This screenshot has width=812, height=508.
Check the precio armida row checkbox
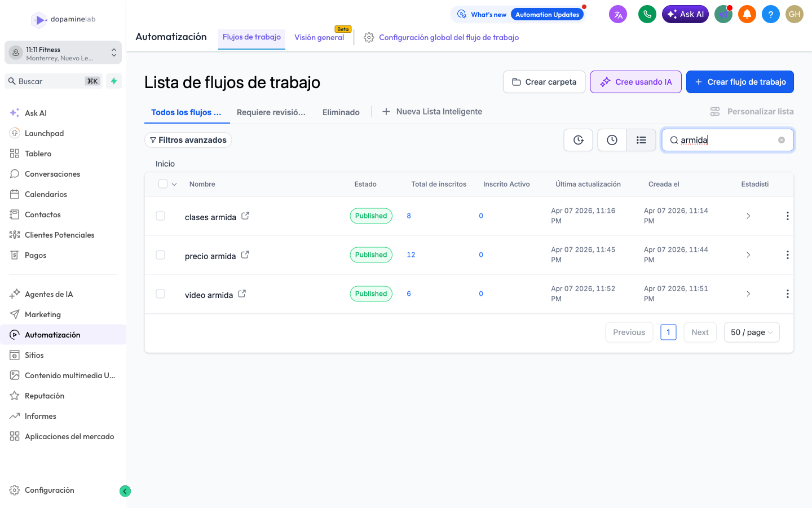[x=161, y=255]
